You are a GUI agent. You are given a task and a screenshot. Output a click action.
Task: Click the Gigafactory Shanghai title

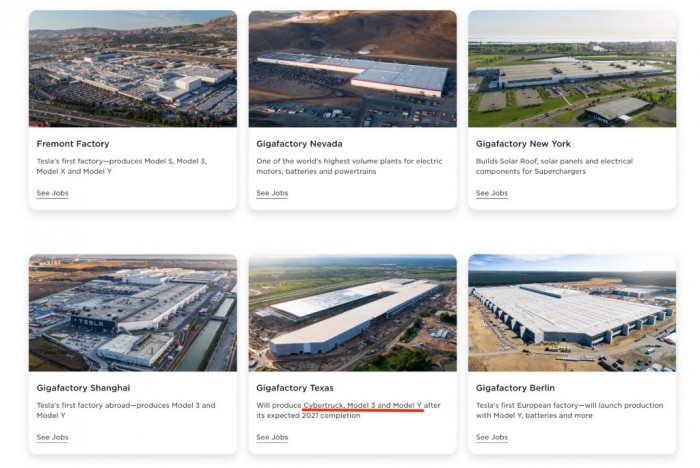coord(83,387)
